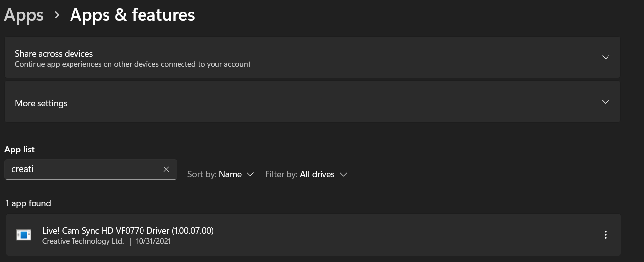
Task: Click the Live! Cam driver app icon
Action: pyautogui.click(x=24, y=235)
